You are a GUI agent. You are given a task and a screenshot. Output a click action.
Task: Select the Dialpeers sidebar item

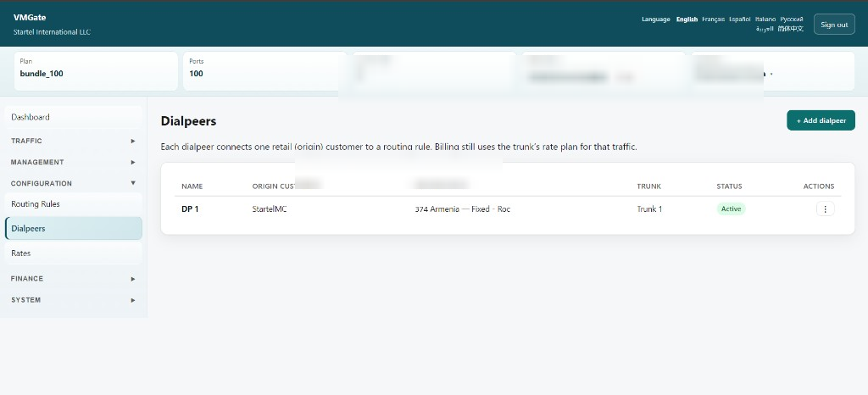tap(73, 229)
